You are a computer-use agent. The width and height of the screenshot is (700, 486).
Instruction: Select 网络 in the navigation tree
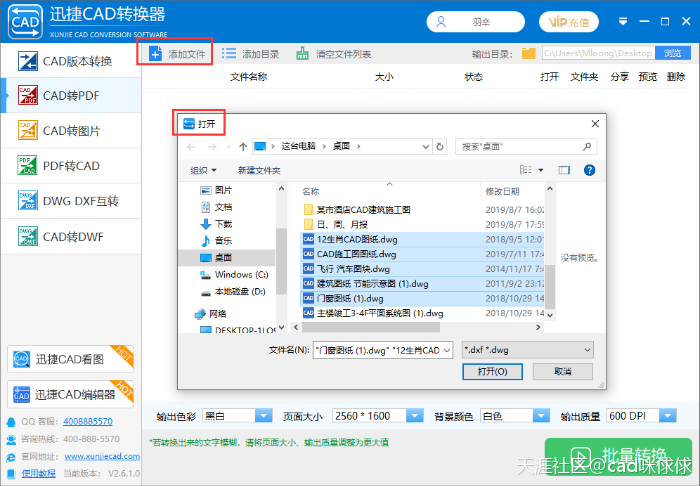click(x=211, y=314)
